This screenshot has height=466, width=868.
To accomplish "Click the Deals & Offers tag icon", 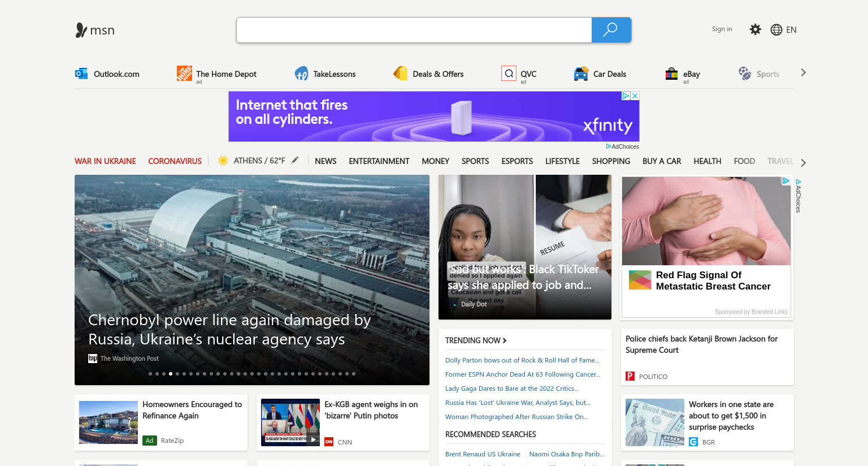I will pos(401,74).
